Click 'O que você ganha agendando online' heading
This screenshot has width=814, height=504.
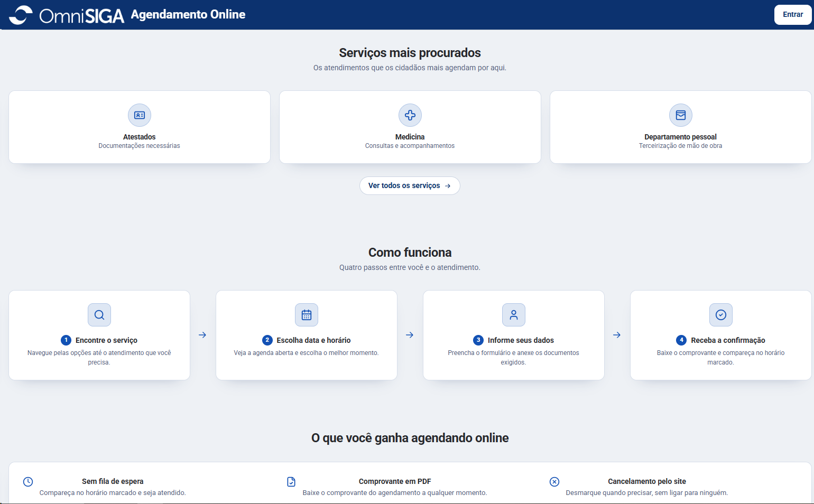pyautogui.click(x=410, y=438)
